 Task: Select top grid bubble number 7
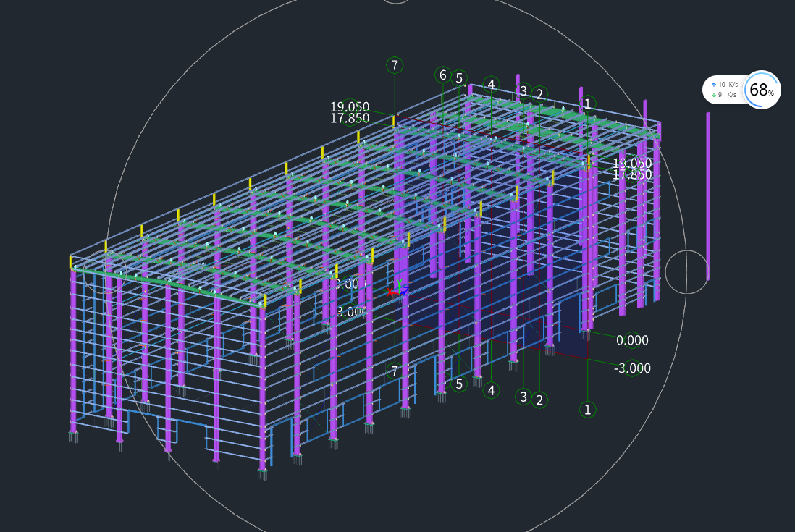pos(395,65)
